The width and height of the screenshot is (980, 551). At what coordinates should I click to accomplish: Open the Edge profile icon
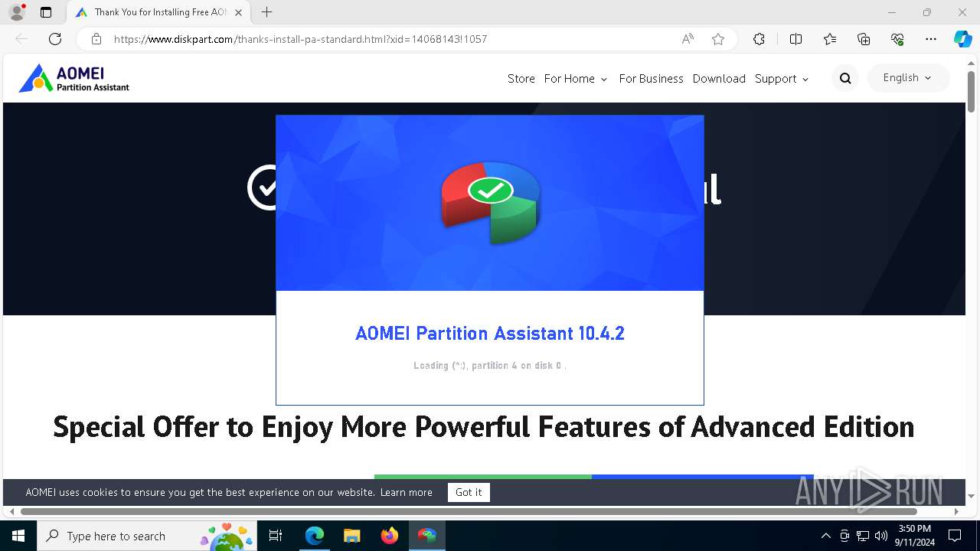click(x=17, y=12)
